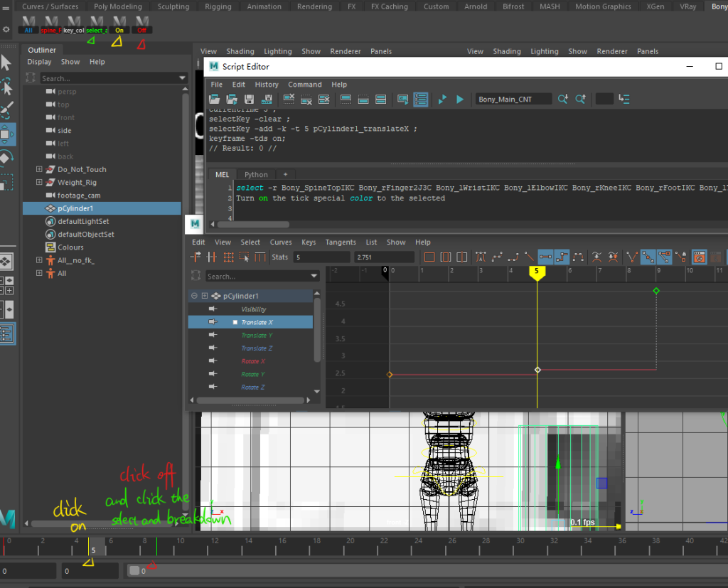Toggle Show Line Numbers icon in Script Editor
The width and height of the screenshot is (728, 588).
(421, 99)
